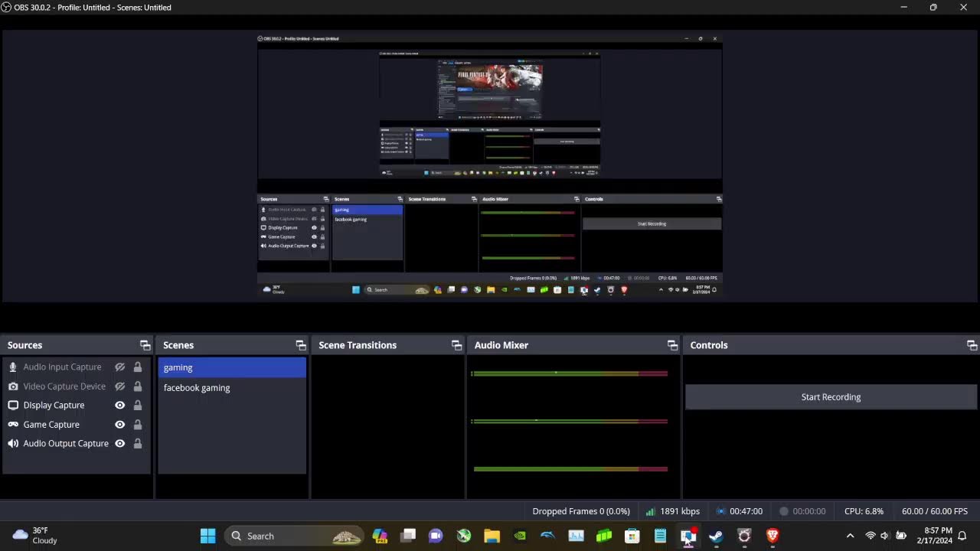Click the monitor icon of Display Capture
This screenshot has width=980, height=551.
point(13,406)
